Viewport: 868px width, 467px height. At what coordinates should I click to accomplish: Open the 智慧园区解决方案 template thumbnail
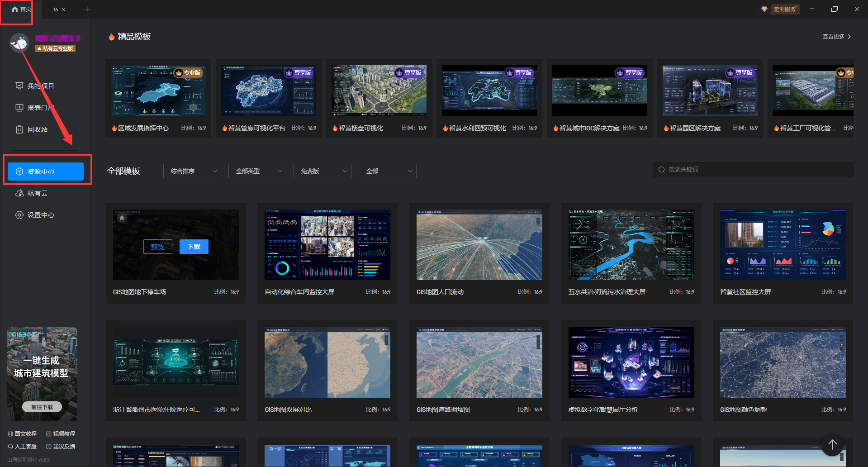(x=710, y=91)
